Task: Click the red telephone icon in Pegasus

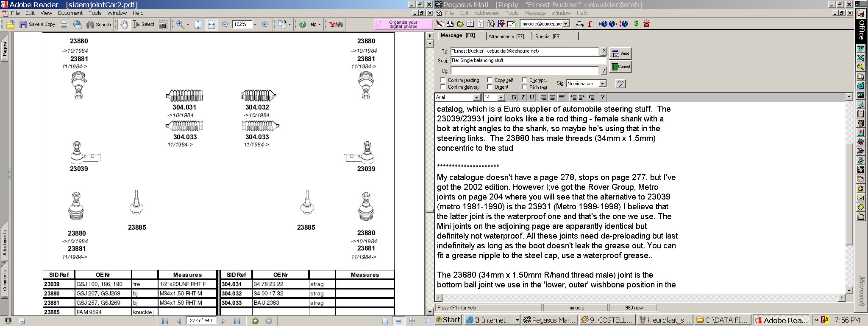Action: point(646,24)
